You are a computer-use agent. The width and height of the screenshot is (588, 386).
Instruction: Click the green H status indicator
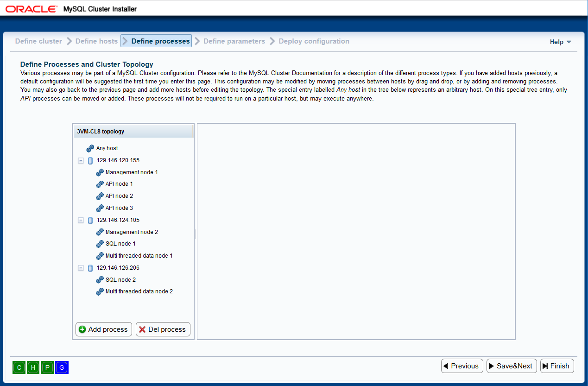pos(33,367)
